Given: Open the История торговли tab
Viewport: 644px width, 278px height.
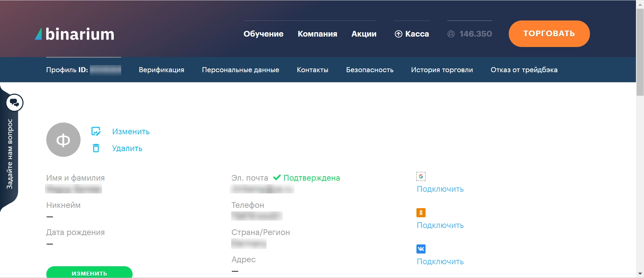Looking at the screenshot, I should (x=442, y=70).
